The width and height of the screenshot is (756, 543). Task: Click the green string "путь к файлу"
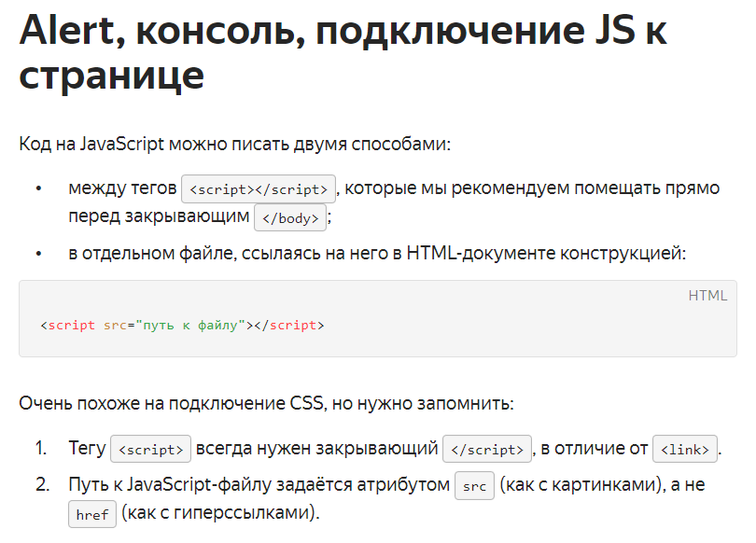(x=191, y=326)
